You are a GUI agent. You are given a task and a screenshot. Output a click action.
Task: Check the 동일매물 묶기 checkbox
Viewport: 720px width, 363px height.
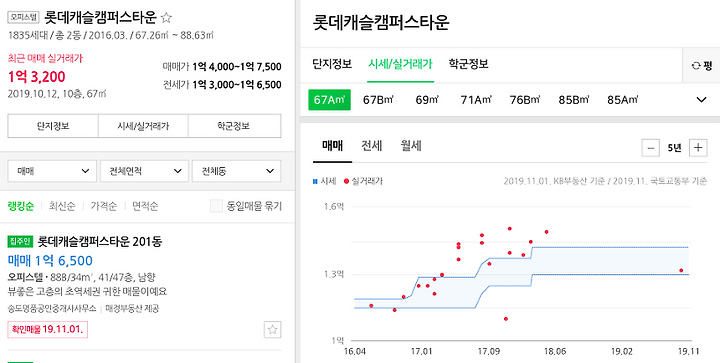216,206
